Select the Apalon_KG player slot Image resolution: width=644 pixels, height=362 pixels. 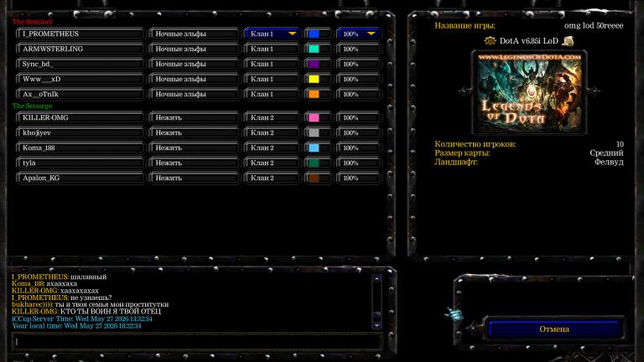pyautogui.click(x=80, y=178)
